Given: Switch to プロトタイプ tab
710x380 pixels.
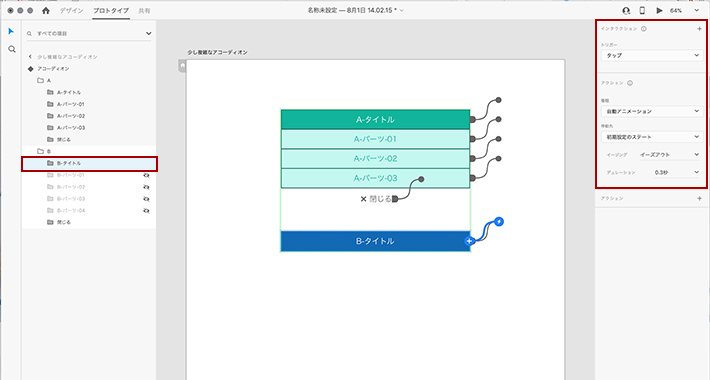Looking at the screenshot, I should coord(111,10).
